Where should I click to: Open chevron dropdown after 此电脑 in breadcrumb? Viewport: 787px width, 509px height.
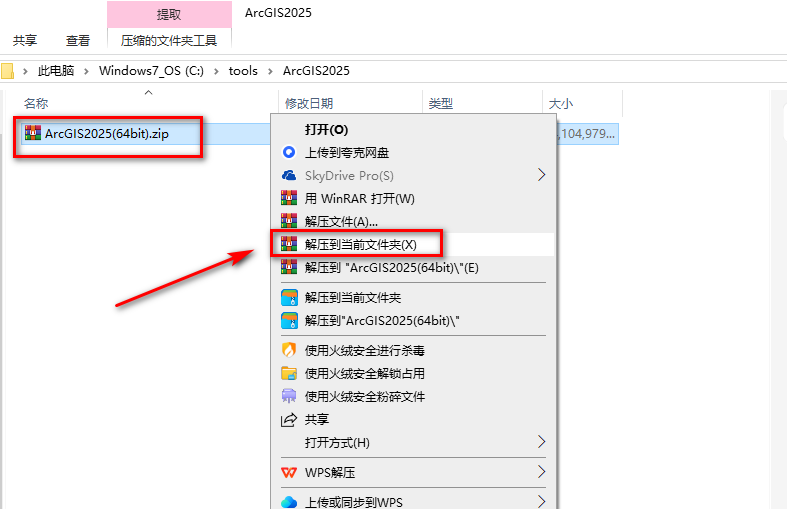pos(86,71)
